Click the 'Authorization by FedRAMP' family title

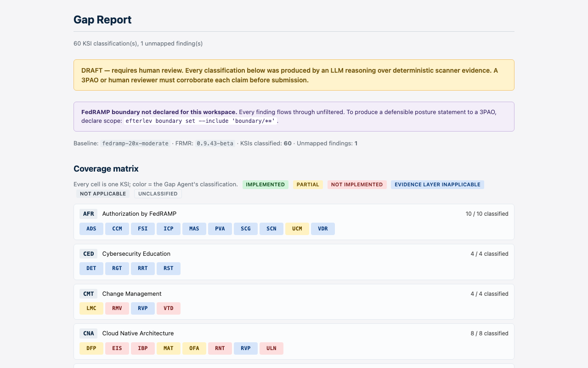(139, 214)
